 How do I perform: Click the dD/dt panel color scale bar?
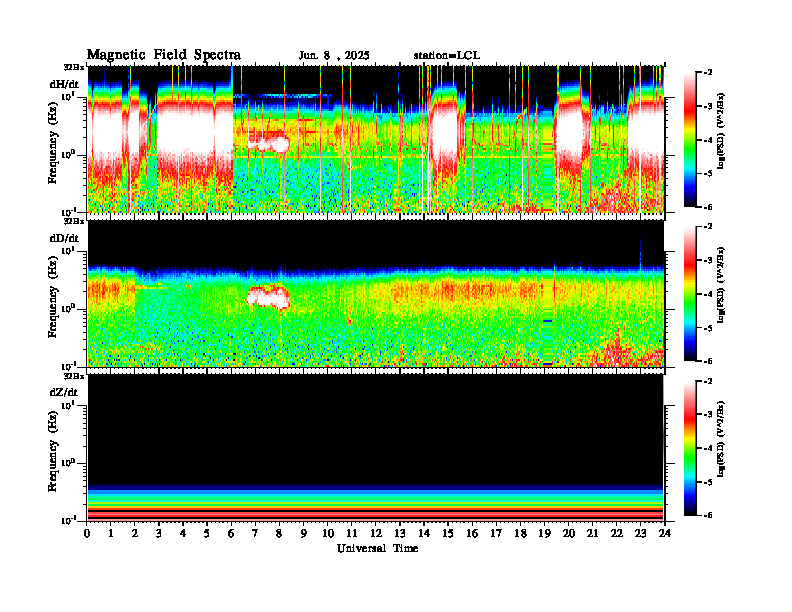(x=690, y=294)
